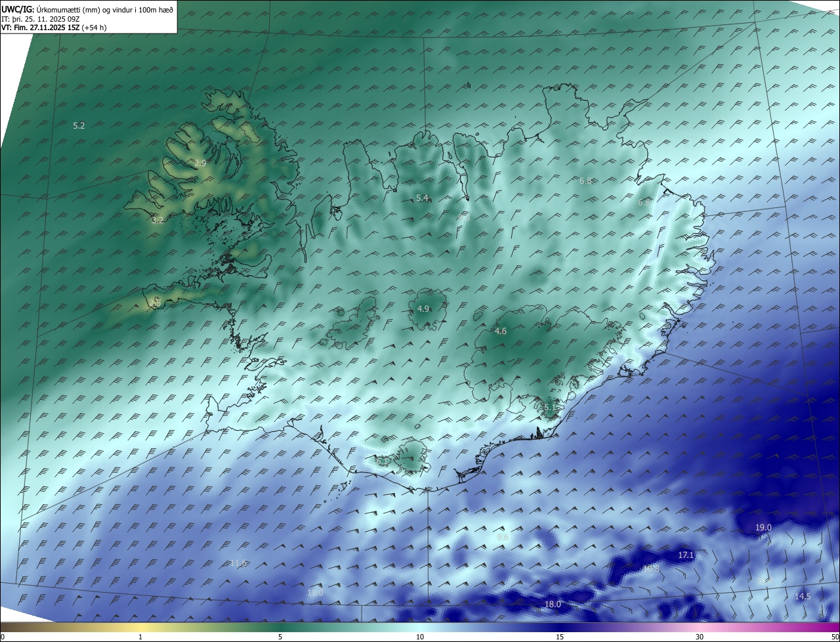Click the 5.4 value in north Iceland

pos(422,198)
